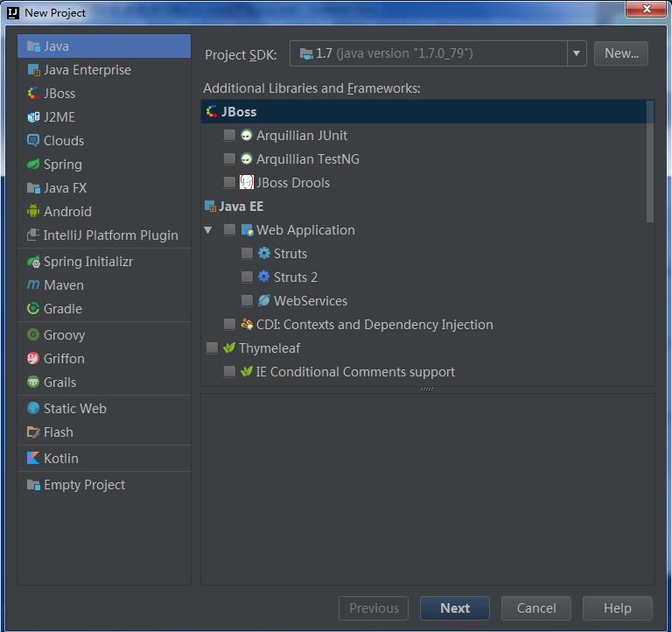Click the Kotlin K icon
Image resolution: width=672 pixels, height=632 pixels.
(33, 459)
